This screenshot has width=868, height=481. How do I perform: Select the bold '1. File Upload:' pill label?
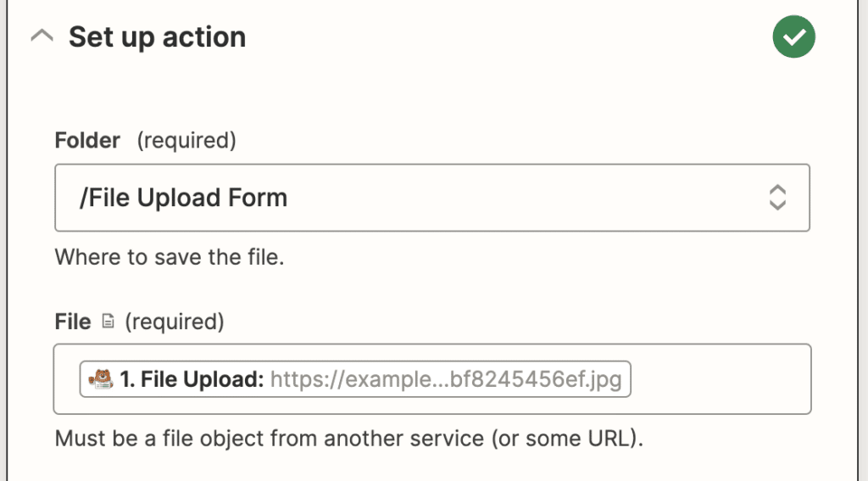pos(192,379)
